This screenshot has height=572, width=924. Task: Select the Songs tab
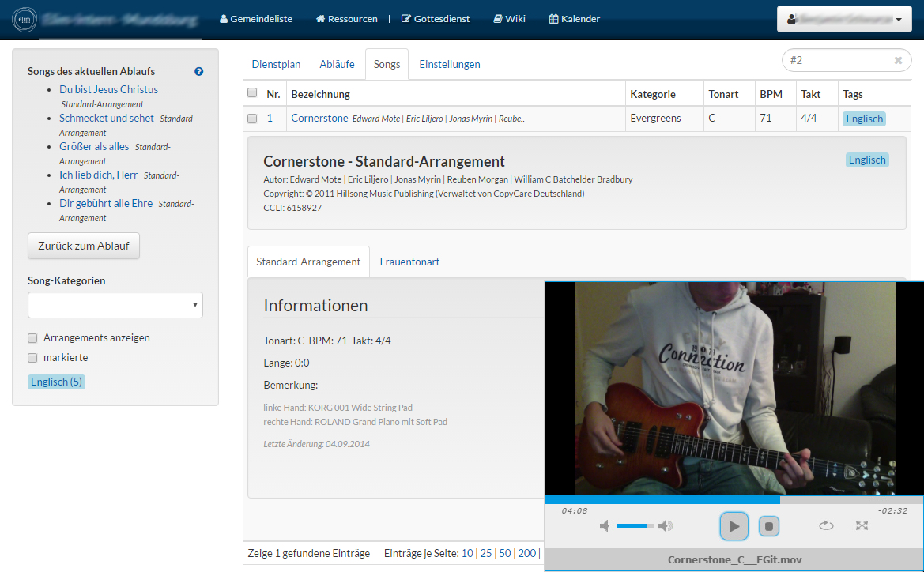point(387,64)
